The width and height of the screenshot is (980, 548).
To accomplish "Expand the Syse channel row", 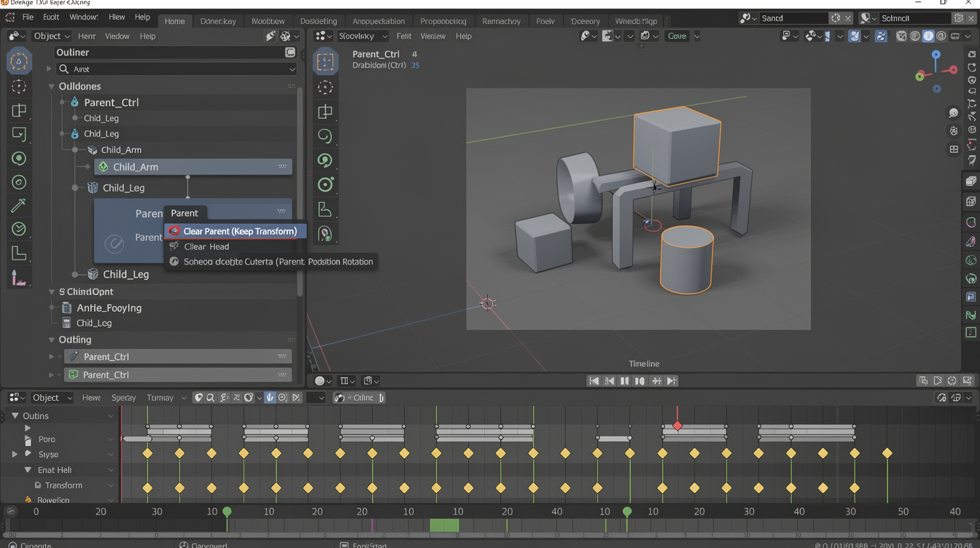I will coord(15,455).
